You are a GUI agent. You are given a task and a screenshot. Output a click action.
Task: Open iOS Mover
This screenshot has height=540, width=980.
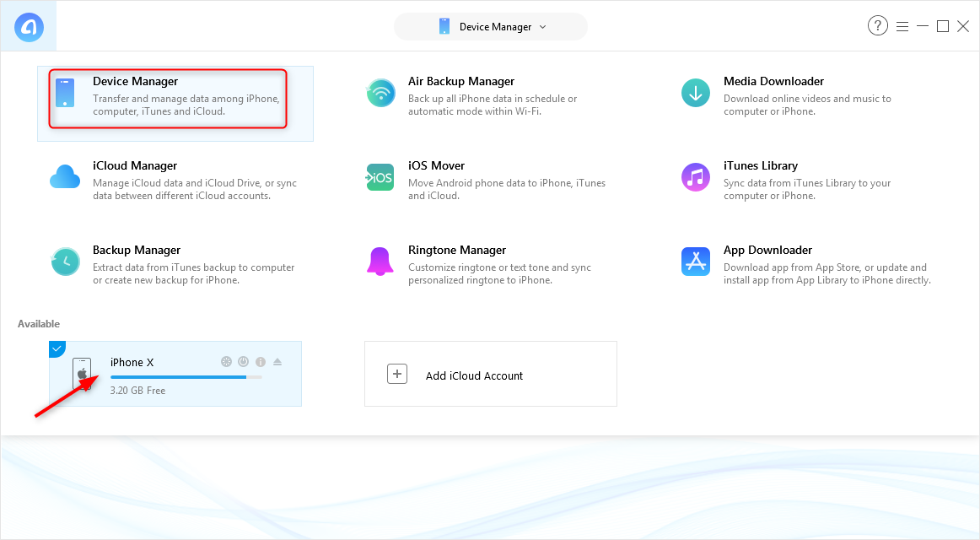click(x=436, y=165)
